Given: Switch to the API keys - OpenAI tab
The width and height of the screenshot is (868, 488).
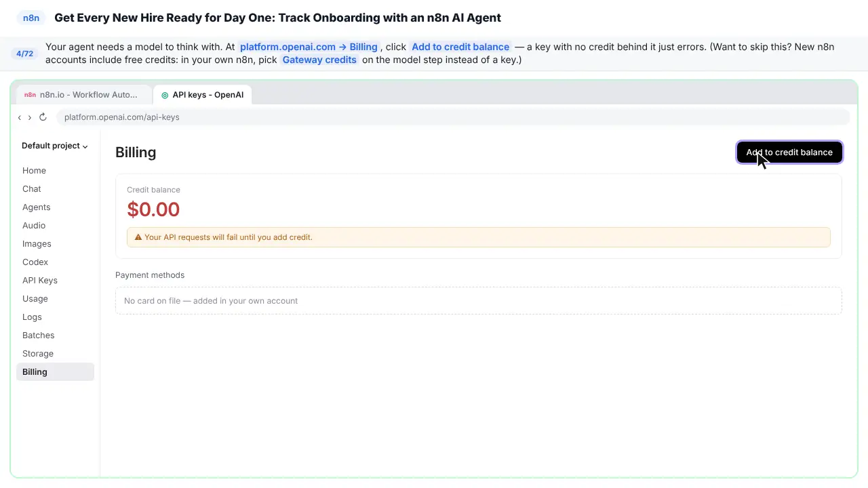Looking at the screenshot, I should (x=203, y=95).
